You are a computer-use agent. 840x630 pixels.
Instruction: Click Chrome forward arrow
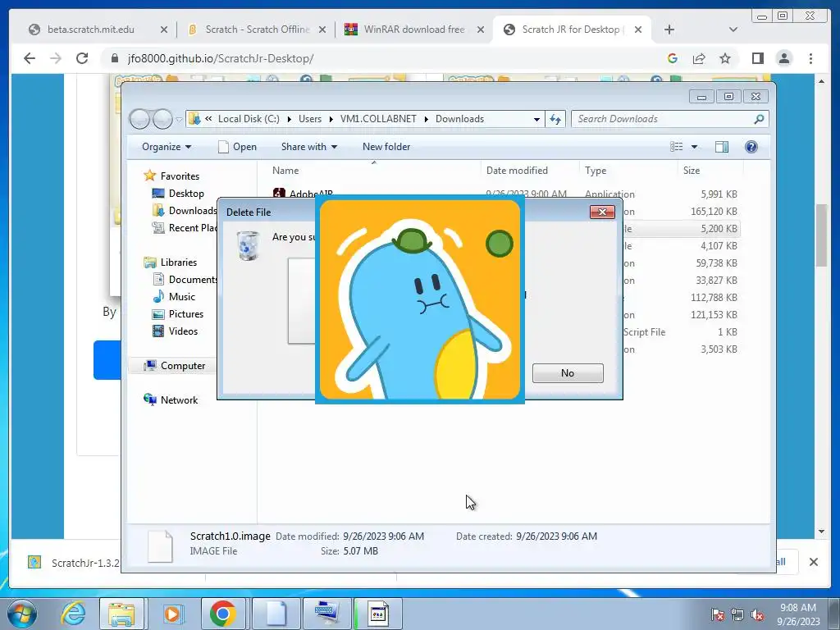(x=56, y=58)
